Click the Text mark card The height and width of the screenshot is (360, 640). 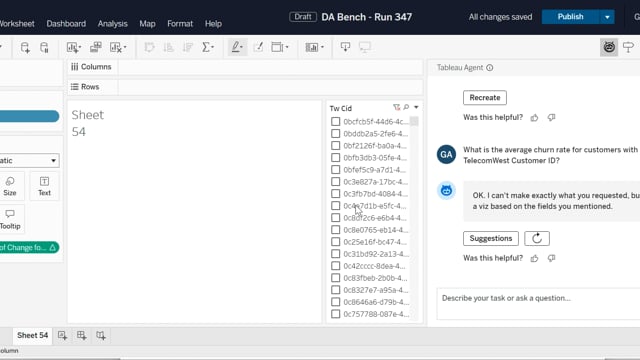click(44, 186)
